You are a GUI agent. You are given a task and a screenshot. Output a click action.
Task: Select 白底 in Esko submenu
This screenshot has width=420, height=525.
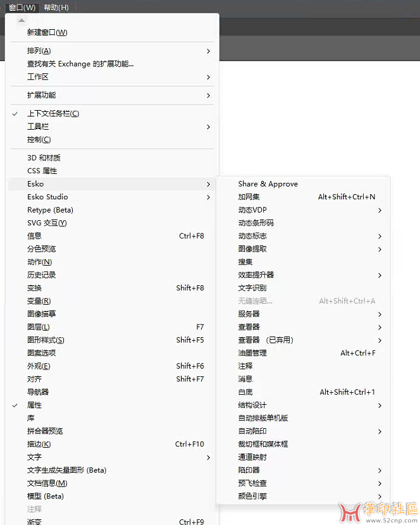pos(303,392)
